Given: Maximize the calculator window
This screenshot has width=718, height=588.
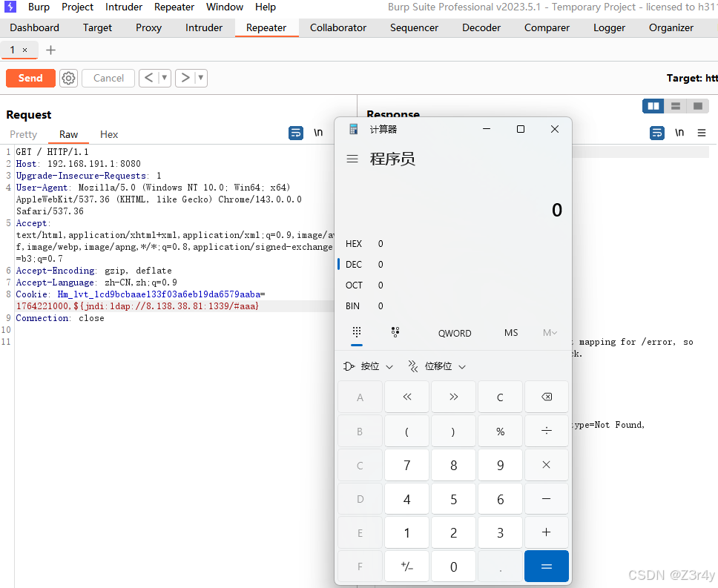Looking at the screenshot, I should click(x=520, y=129).
